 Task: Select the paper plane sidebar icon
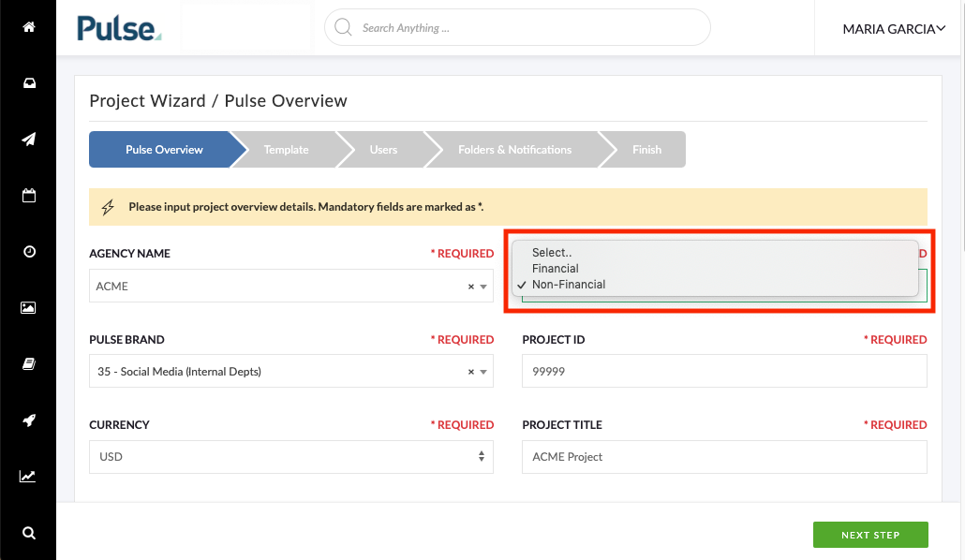tap(28, 140)
